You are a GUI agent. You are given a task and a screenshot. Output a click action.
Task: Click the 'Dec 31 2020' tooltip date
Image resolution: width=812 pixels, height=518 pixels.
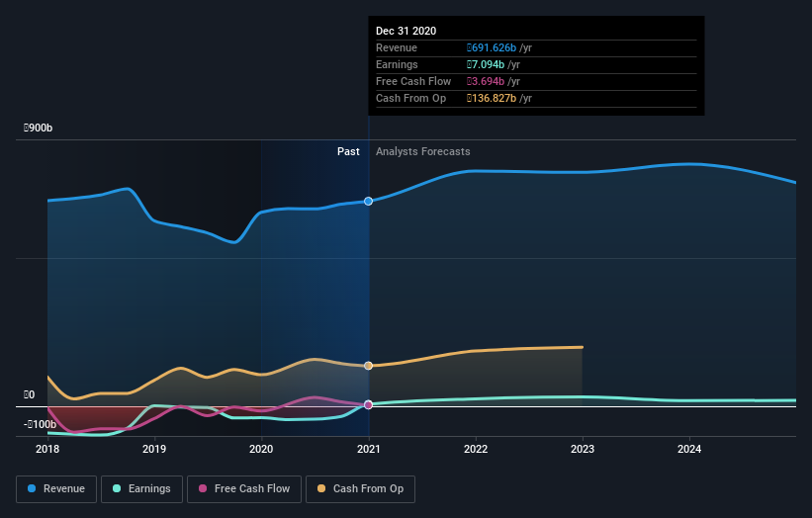[406, 31]
